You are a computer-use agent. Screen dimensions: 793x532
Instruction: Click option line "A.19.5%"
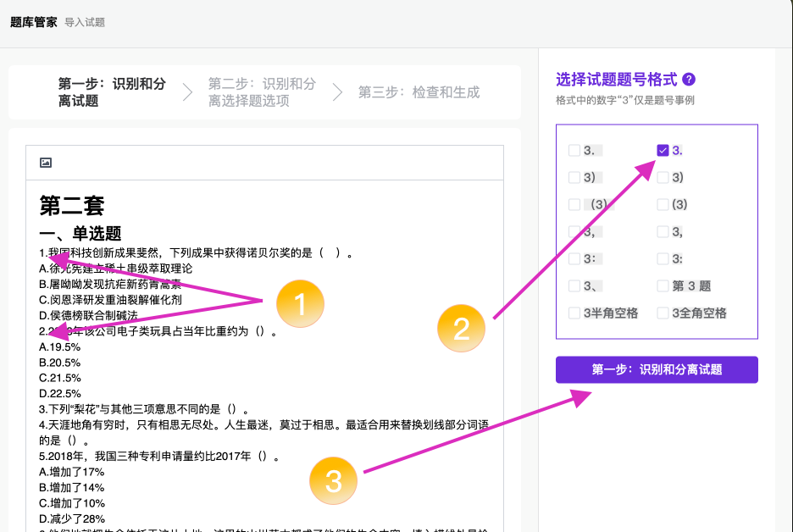click(x=59, y=347)
